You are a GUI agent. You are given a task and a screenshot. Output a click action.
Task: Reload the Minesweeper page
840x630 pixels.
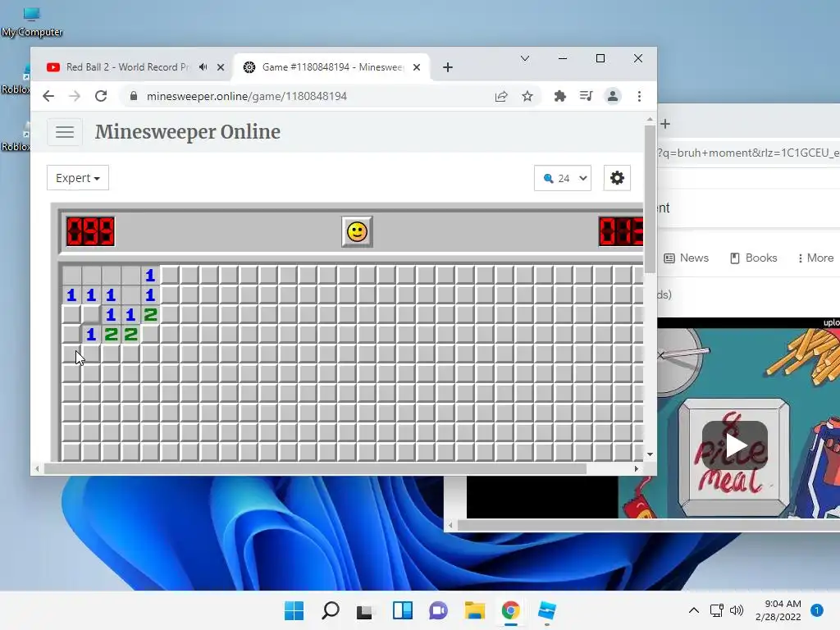click(x=101, y=96)
